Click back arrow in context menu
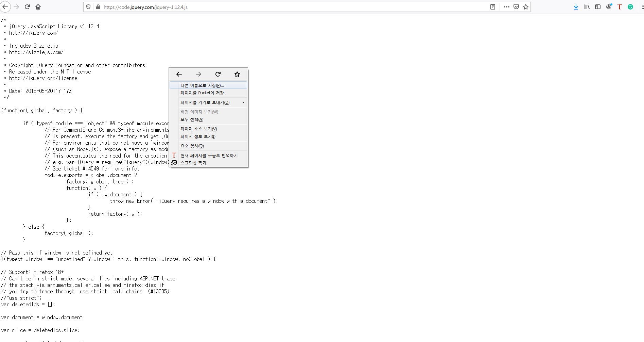Viewport: 644px width, 342px height. point(179,74)
